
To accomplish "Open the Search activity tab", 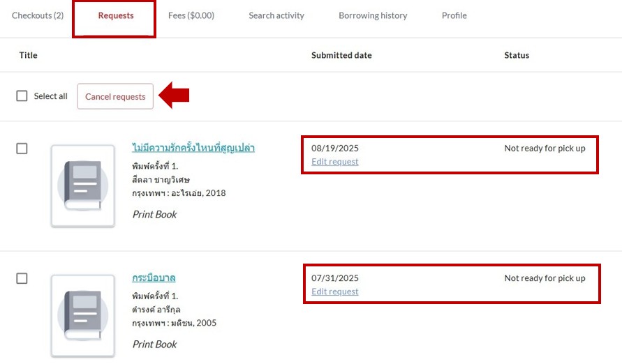I will click(x=276, y=15).
